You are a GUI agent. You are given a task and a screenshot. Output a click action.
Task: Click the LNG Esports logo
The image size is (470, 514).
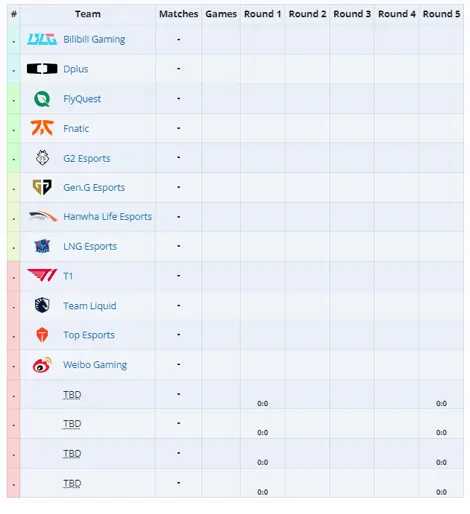[42, 246]
